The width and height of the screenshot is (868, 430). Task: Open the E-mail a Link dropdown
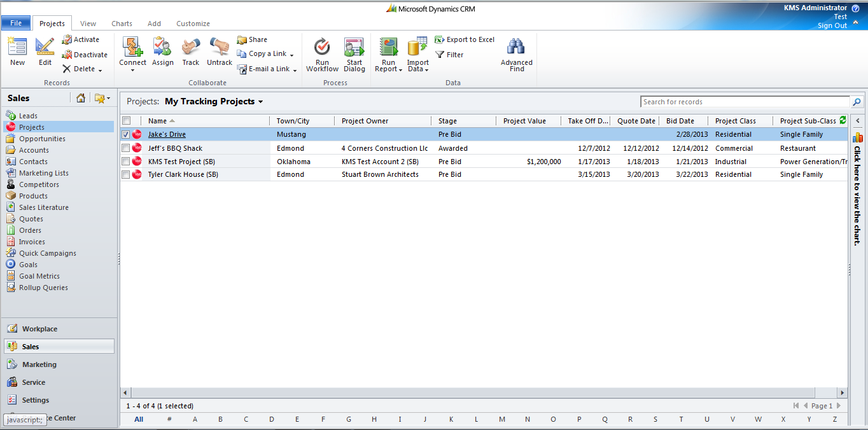pos(295,70)
